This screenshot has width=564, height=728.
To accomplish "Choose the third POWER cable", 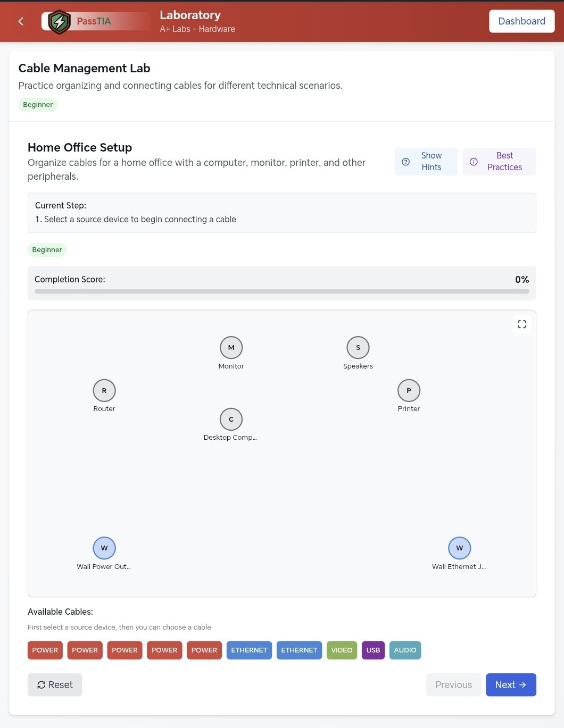I will point(125,650).
